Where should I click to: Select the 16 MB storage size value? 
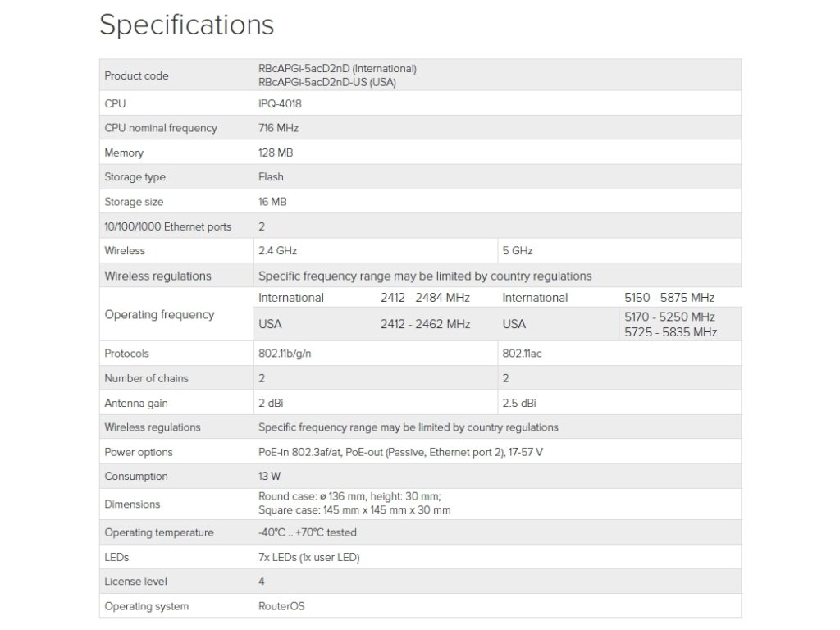coord(272,202)
